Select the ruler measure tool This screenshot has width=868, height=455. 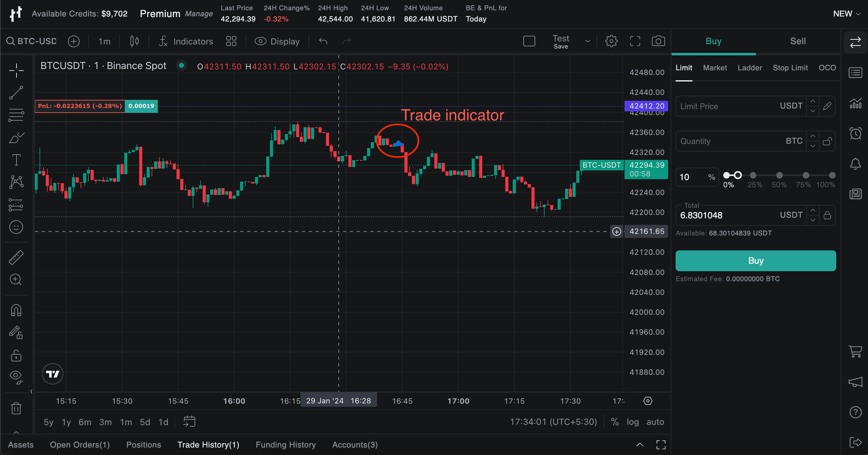click(16, 257)
